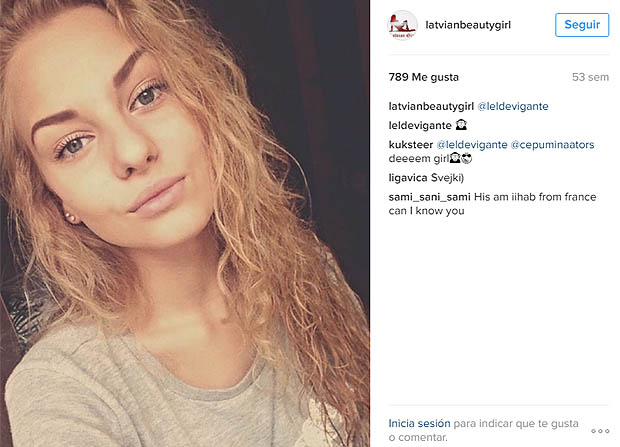Open latvianbeautygirl username in the header
620x447 pixels.
(468, 25)
